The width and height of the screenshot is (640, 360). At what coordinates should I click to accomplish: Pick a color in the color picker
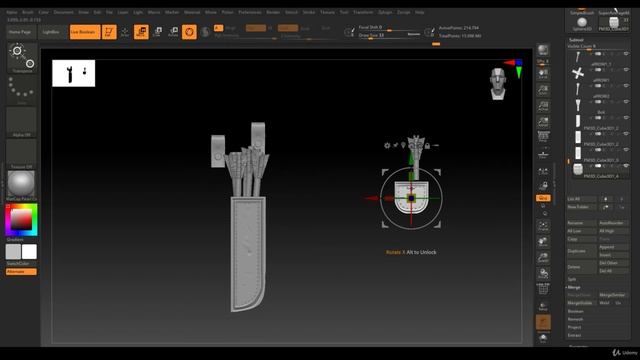[21, 220]
